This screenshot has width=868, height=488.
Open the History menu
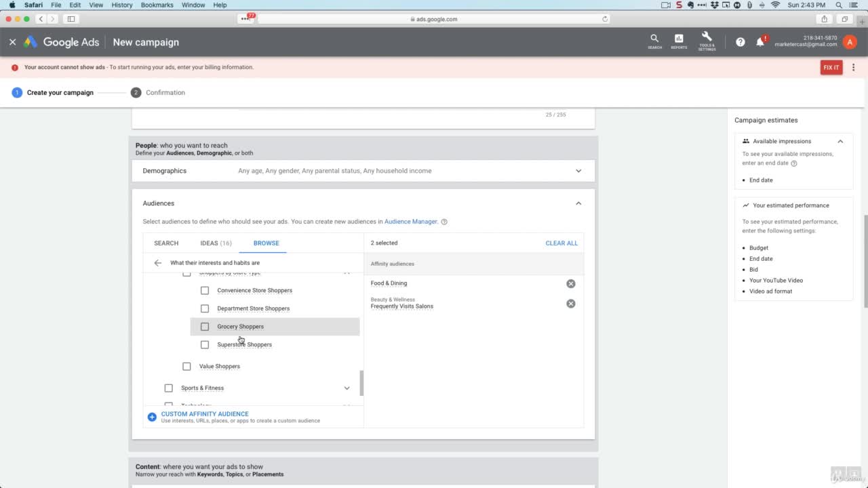tap(122, 5)
